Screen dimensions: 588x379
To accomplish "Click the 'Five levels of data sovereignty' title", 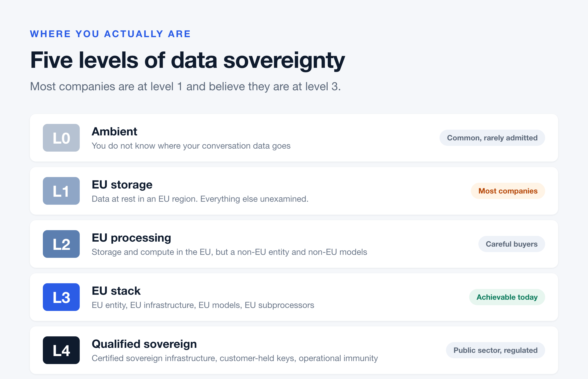I will [188, 61].
